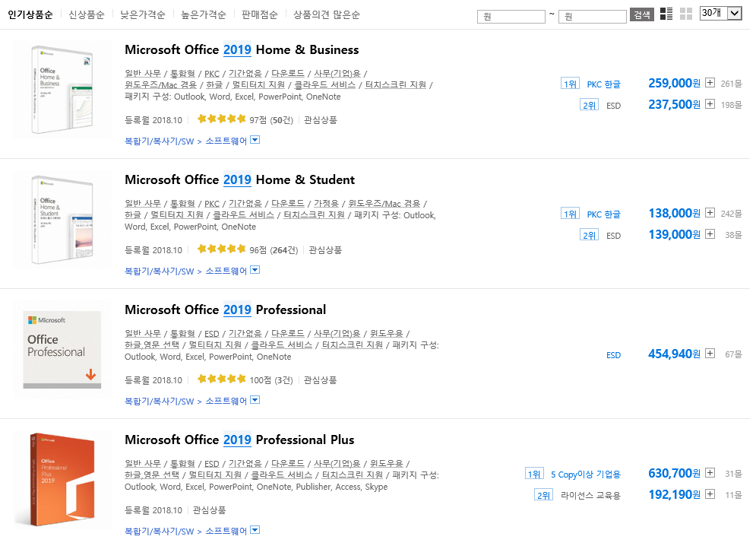Open Office Professional product thumbnail
Image resolution: width=756 pixels, height=546 pixels.
pos(62,350)
